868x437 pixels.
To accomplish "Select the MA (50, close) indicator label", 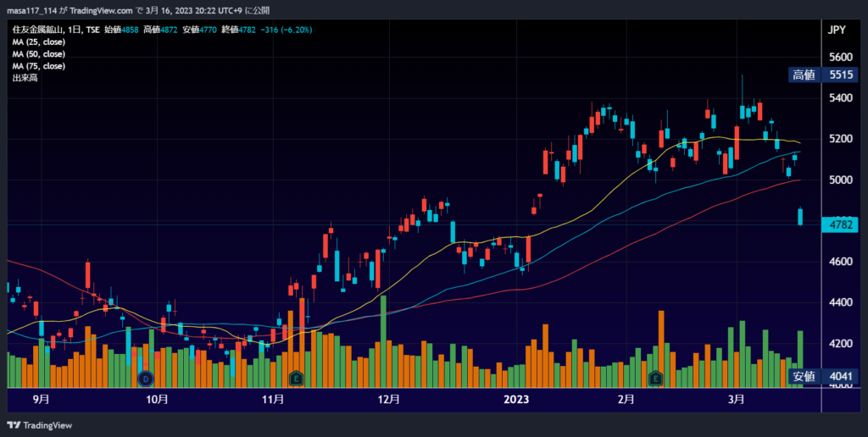I will click(x=39, y=54).
